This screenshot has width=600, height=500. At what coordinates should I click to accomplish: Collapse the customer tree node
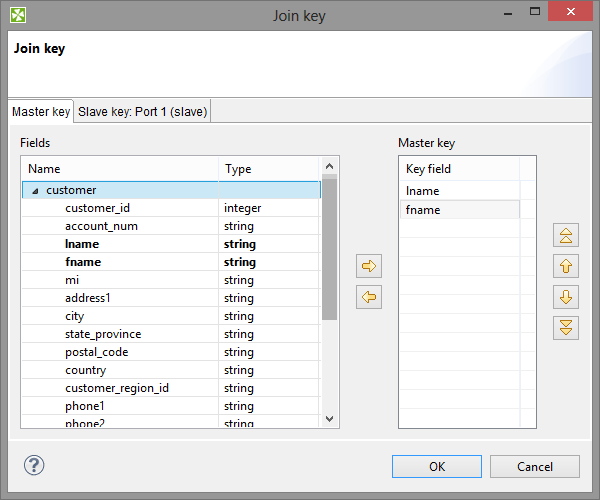(36, 190)
